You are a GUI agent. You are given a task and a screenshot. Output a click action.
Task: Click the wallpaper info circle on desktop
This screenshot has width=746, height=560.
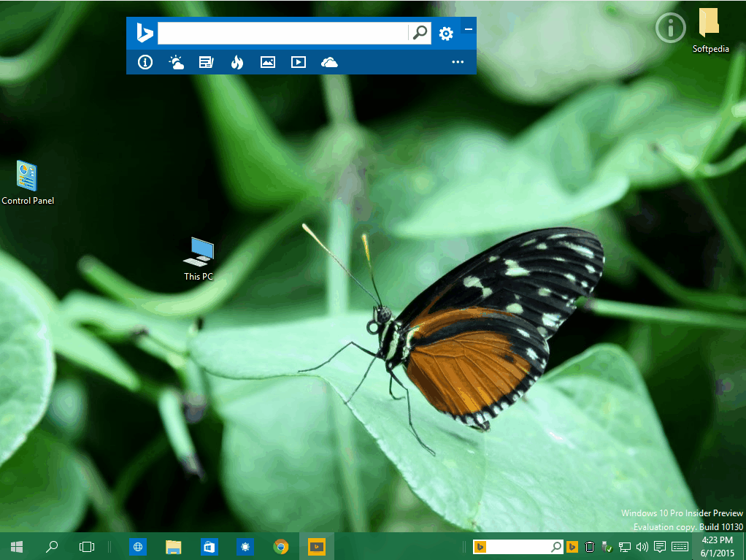click(x=670, y=28)
